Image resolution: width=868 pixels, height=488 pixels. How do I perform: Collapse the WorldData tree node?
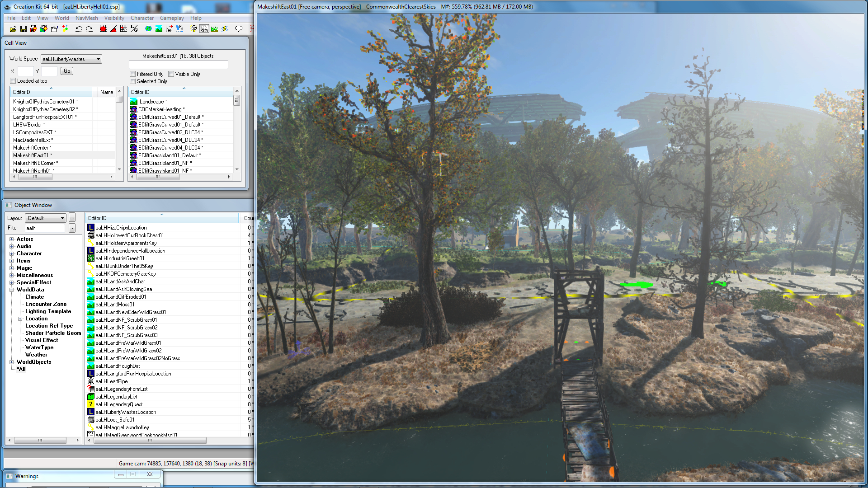click(12, 290)
